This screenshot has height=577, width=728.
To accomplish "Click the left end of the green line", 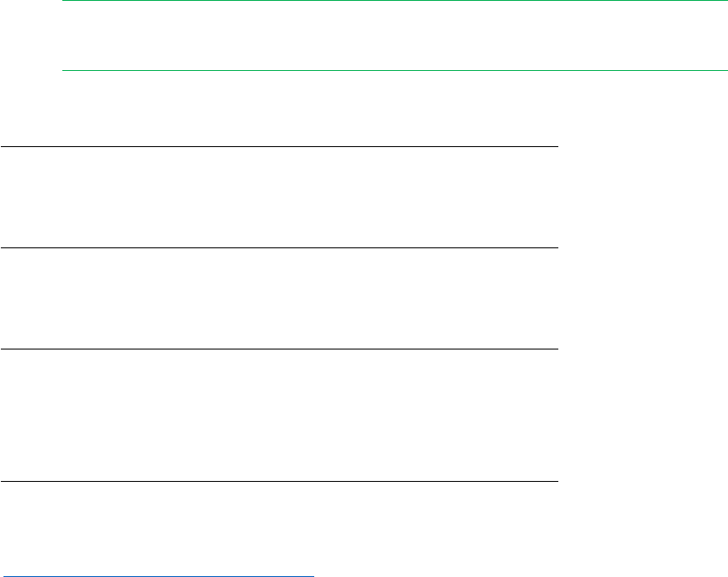I will 66,1.
